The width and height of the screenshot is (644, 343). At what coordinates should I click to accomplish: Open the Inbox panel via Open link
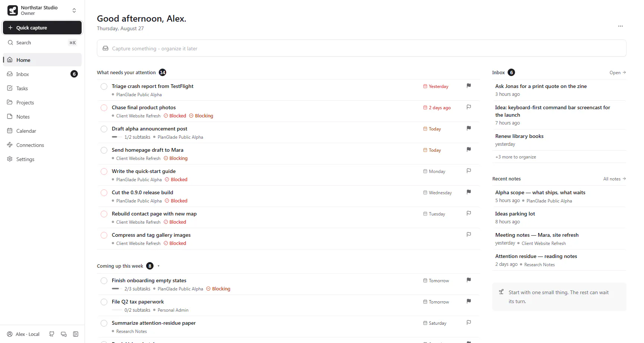click(618, 73)
